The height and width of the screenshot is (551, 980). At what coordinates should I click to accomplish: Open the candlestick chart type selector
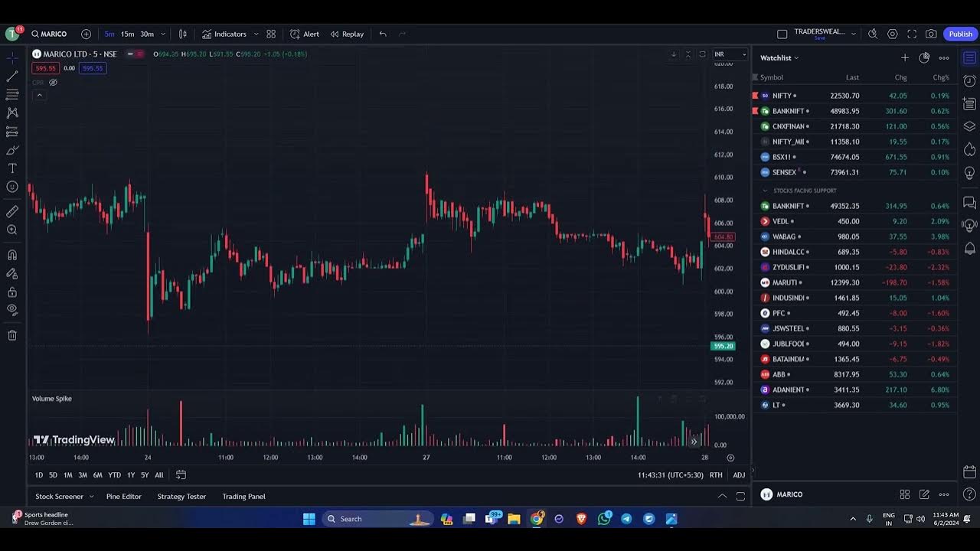point(183,34)
